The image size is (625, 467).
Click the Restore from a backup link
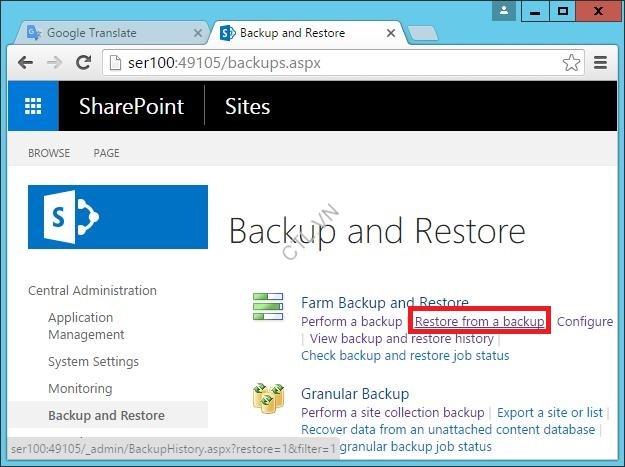480,321
